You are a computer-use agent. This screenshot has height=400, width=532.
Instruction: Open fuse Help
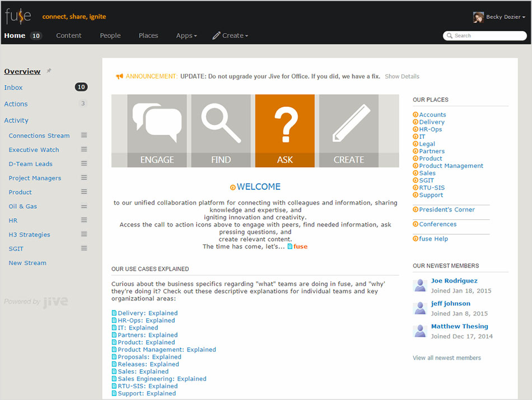coord(433,239)
